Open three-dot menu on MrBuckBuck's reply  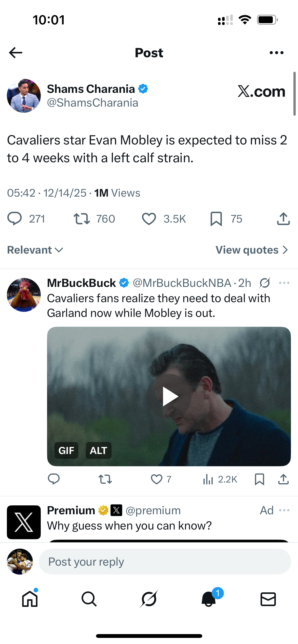click(x=284, y=283)
